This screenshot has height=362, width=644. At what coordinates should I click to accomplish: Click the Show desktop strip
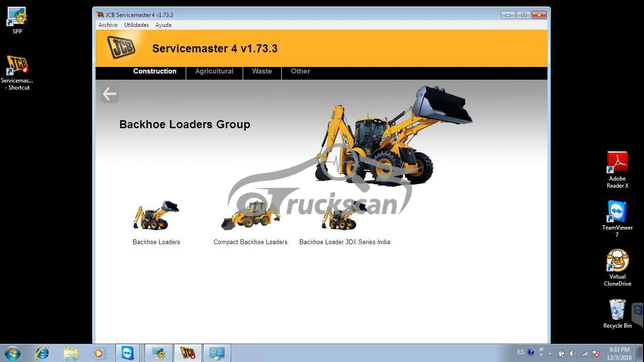[641, 353]
